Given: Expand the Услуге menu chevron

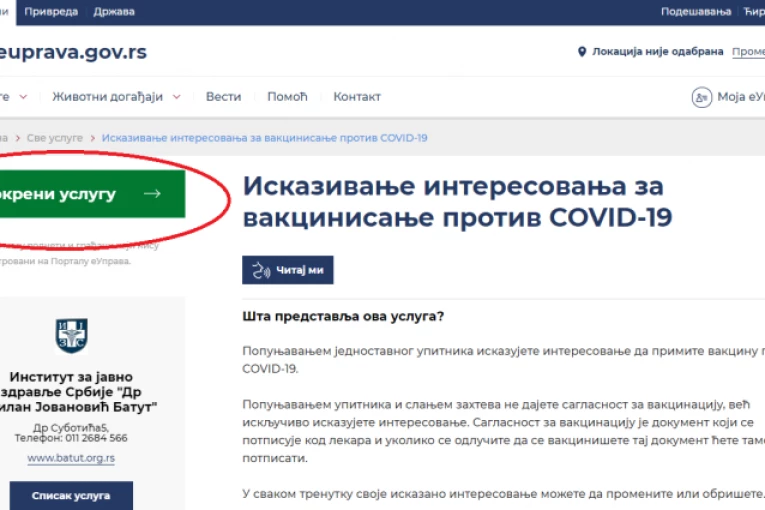Looking at the screenshot, I should coord(23,97).
